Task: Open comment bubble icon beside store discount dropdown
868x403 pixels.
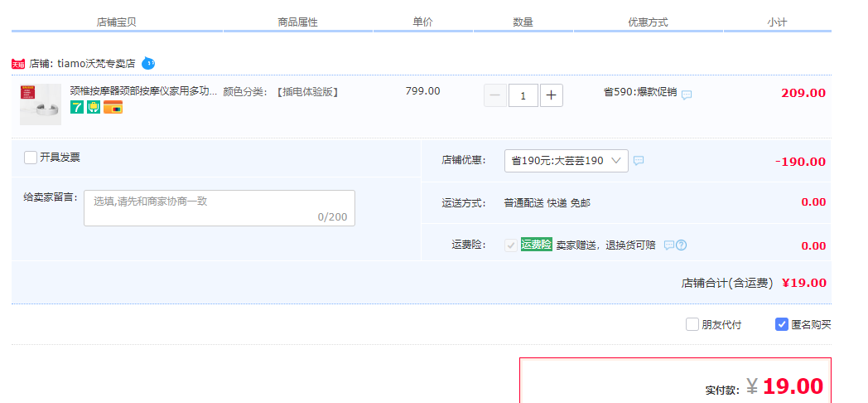Action: click(x=639, y=161)
